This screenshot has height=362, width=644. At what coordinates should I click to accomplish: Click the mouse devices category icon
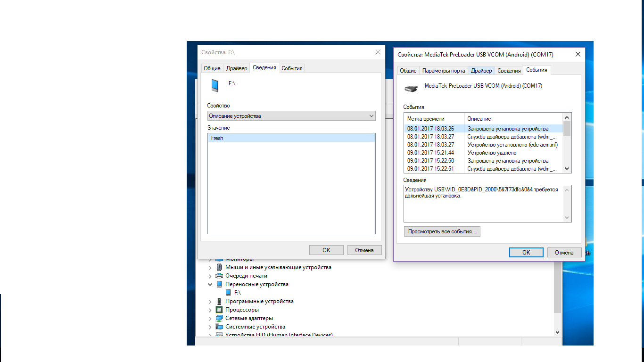coord(219,267)
